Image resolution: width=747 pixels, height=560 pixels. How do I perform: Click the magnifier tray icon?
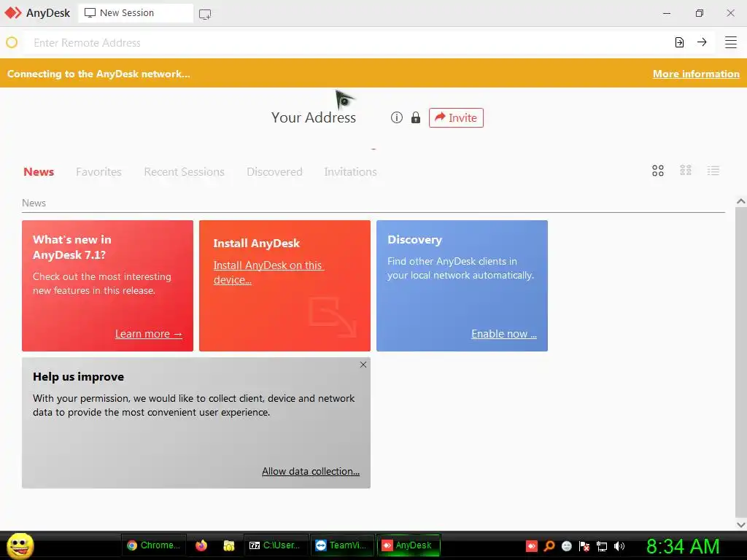[549, 545]
